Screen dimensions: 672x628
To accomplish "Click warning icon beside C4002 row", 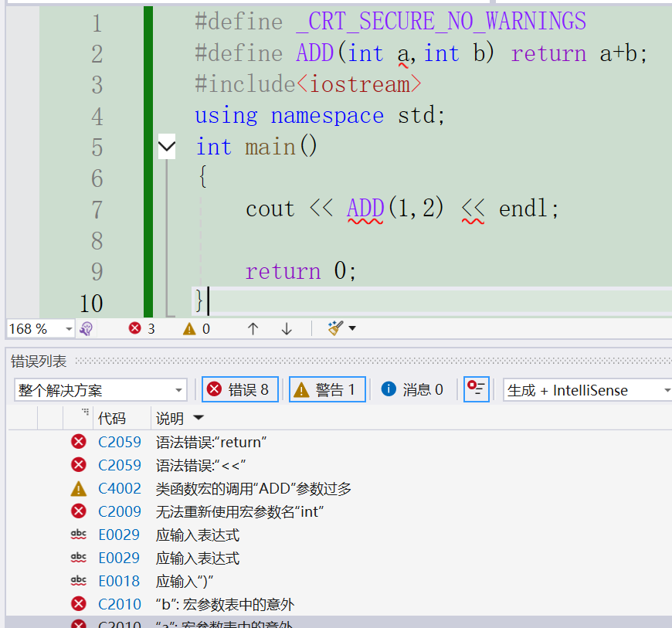I will click(x=79, y=488).
